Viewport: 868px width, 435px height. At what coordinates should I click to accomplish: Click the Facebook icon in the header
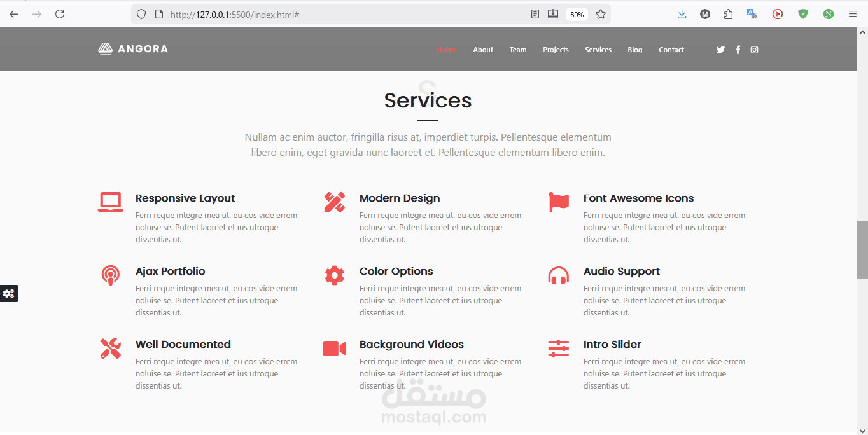click(x=738, y=50)
